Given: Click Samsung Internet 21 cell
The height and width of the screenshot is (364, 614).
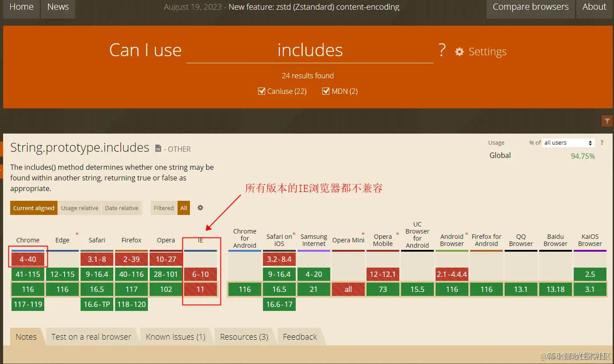Looking at the screenshot, I should coord(314,289).
